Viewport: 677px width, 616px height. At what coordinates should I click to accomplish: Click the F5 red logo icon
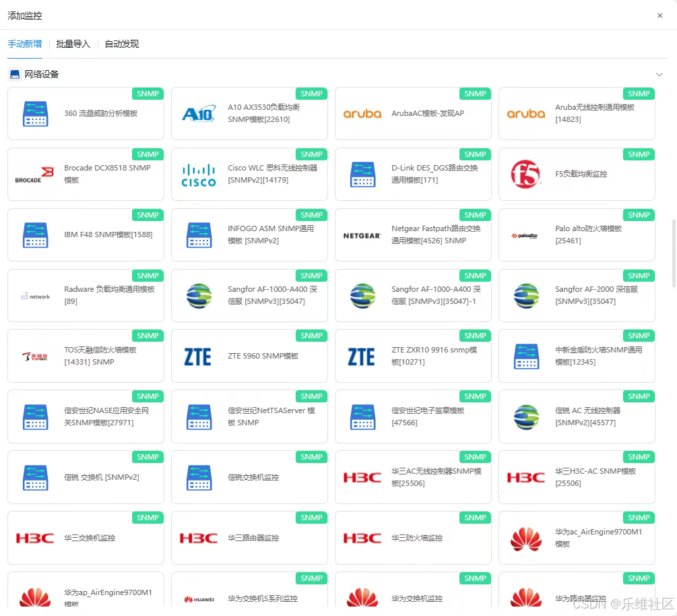point(525,175)
